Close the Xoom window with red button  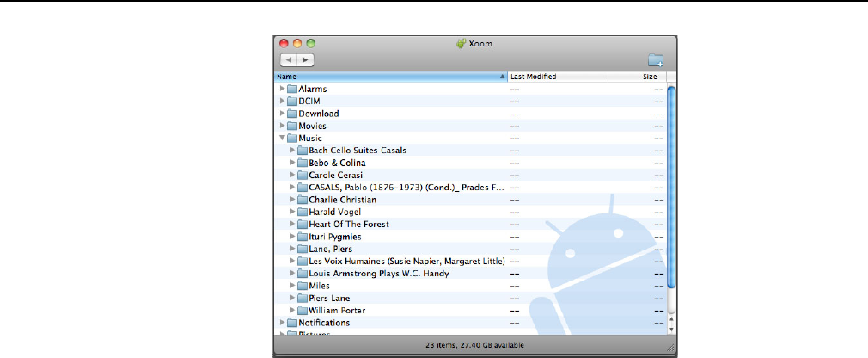pos(284,43)
